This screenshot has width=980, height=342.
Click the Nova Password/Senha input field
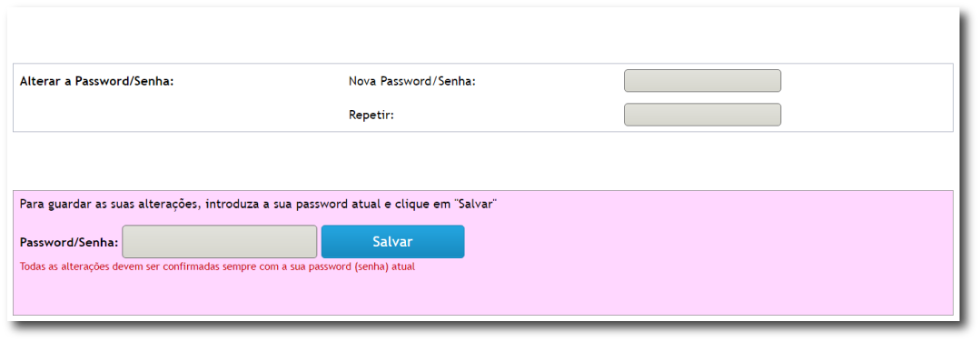tap(702, 81)
